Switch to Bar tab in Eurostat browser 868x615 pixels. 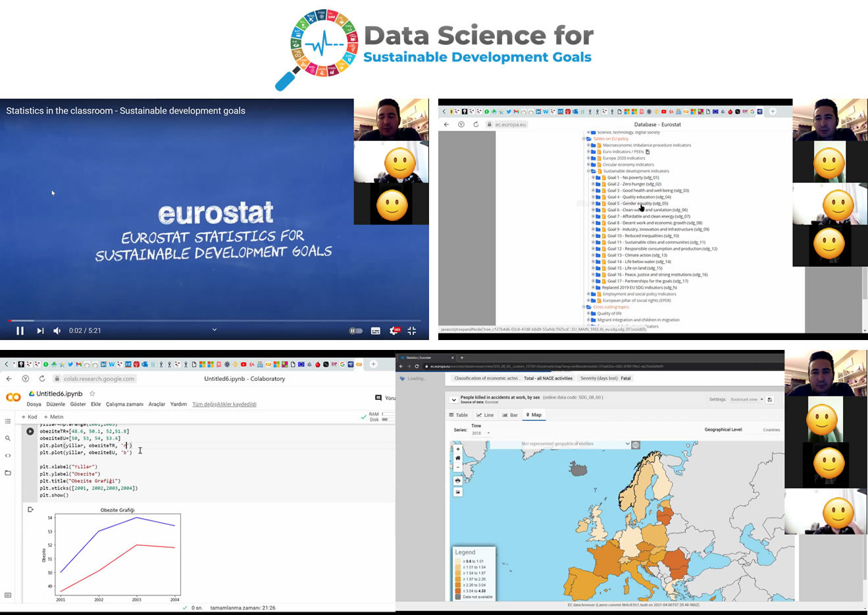pos(510,415)
